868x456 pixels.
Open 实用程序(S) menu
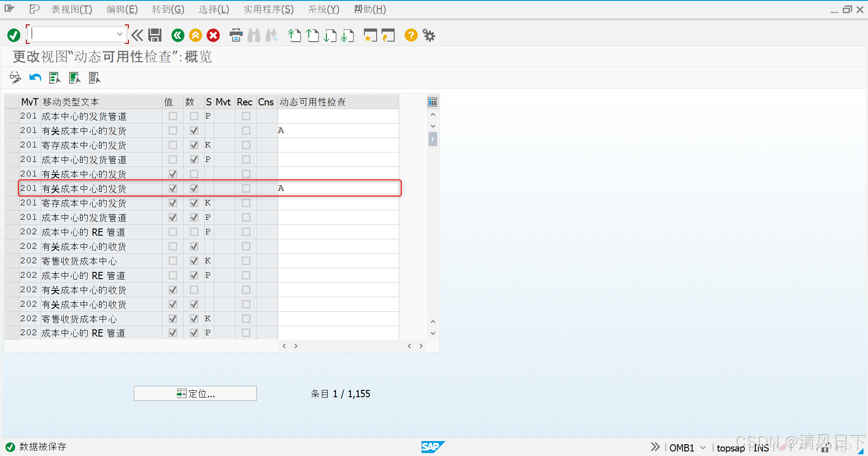[x=269, y=9]
